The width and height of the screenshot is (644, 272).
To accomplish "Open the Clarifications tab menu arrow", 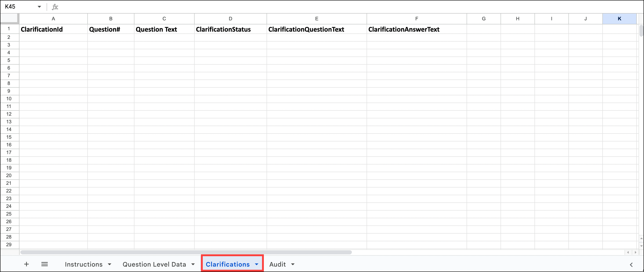I will point(257,264).
